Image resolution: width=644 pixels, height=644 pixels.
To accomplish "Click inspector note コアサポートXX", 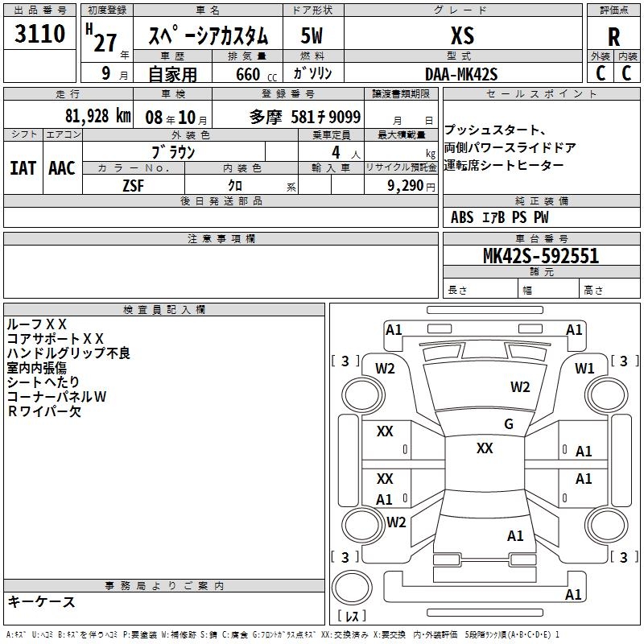I will click(x=55, y=338).
